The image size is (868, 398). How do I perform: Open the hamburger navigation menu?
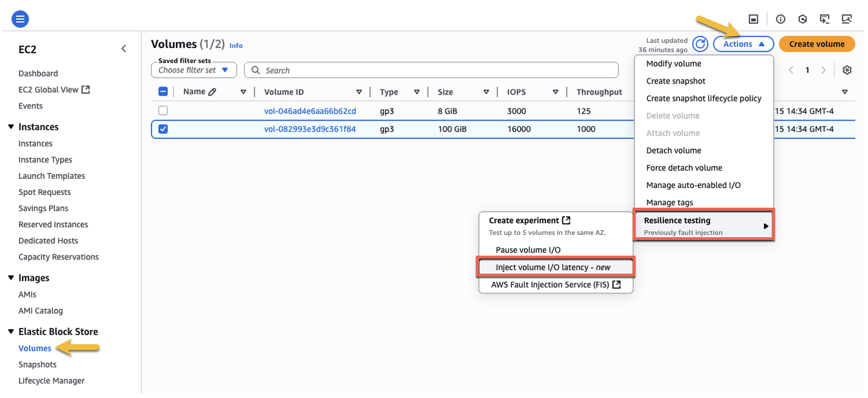pos(20,18)
